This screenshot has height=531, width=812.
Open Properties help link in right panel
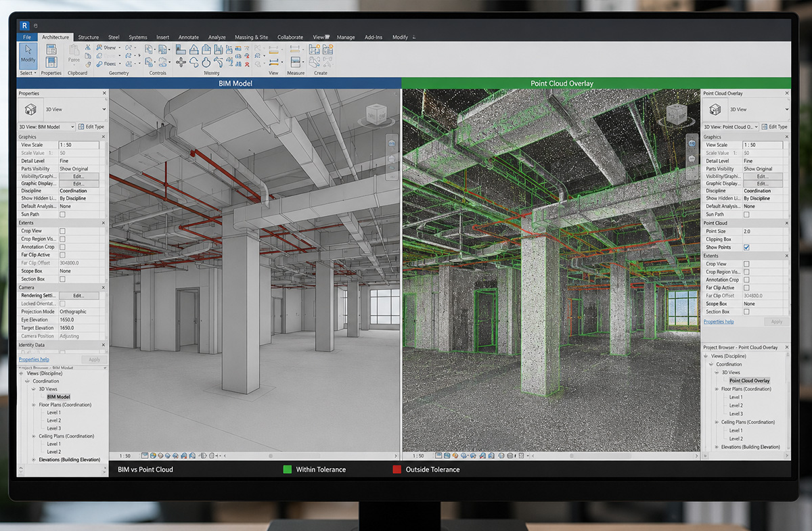719,321
